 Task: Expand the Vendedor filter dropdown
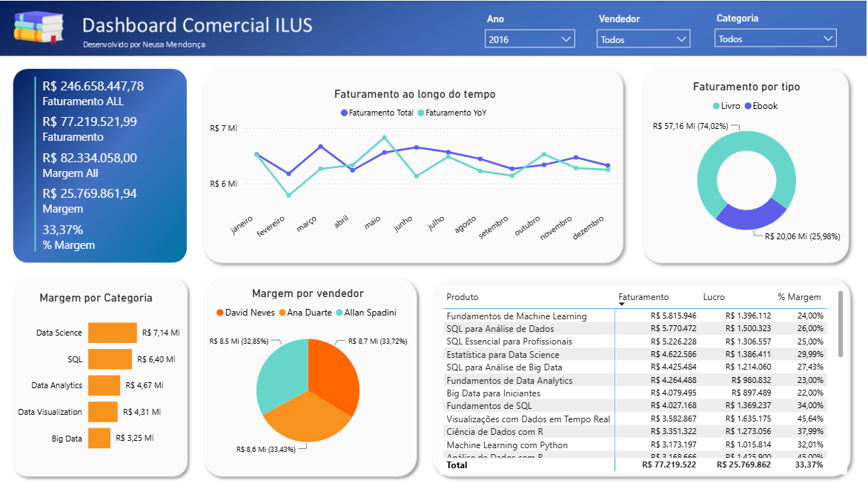point(643,39)
